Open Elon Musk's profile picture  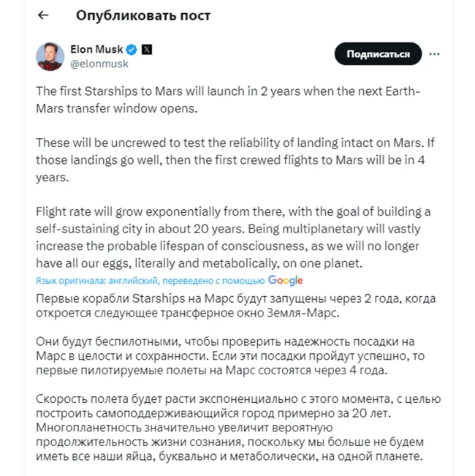click(x=50, y=57)
